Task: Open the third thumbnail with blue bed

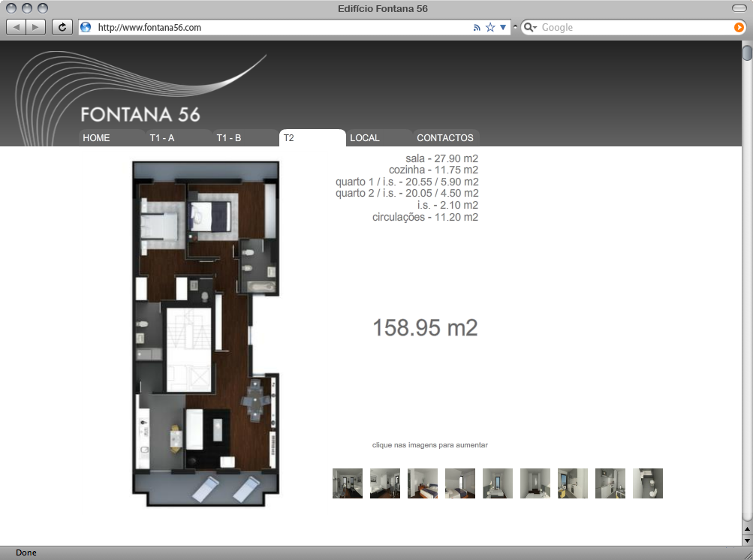Action: click(x=423, y=483)
